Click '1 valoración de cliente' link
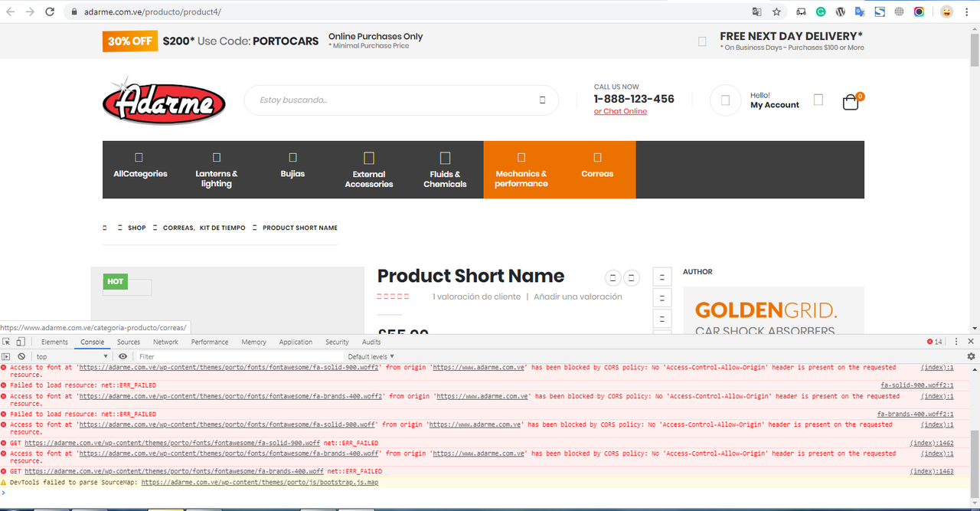This screenshot has width=980, height=511. coord(476,296)
